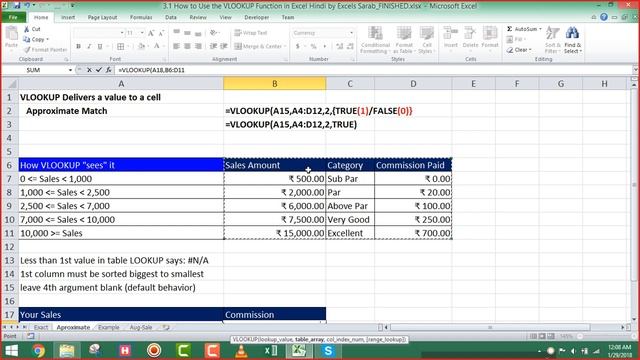Click the Font Color letter A icon

tap(157, 47)
